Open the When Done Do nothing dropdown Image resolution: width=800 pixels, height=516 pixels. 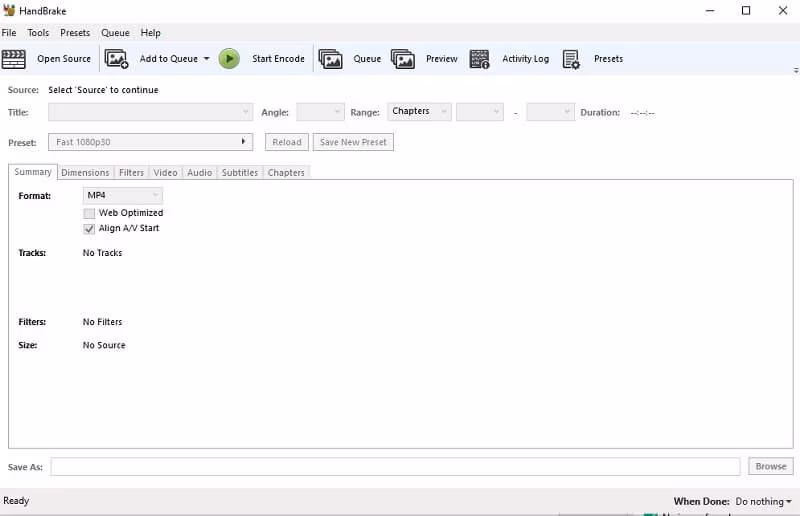763,502
